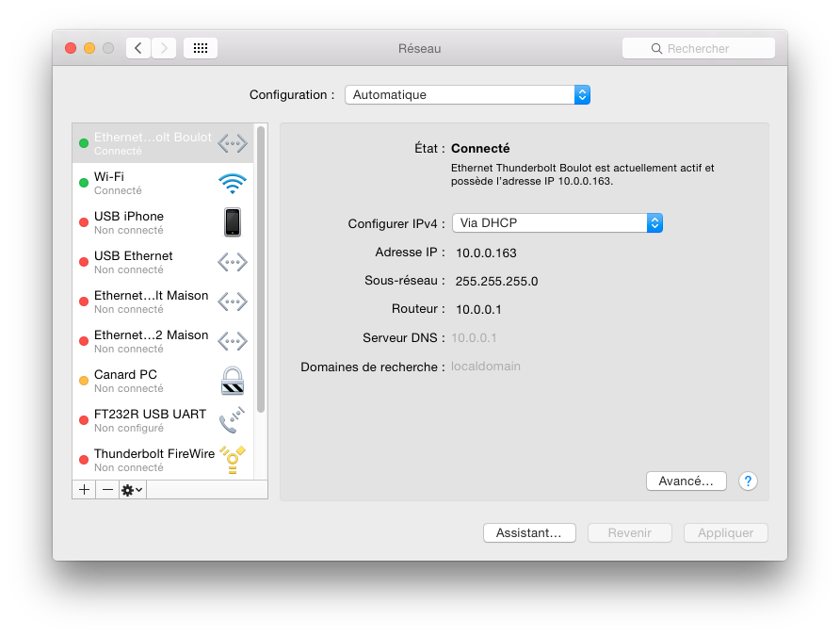The width and height of the screenshot is (840, 636).
Task: Click the search magnifier icon
Action: tap(656, 49)
